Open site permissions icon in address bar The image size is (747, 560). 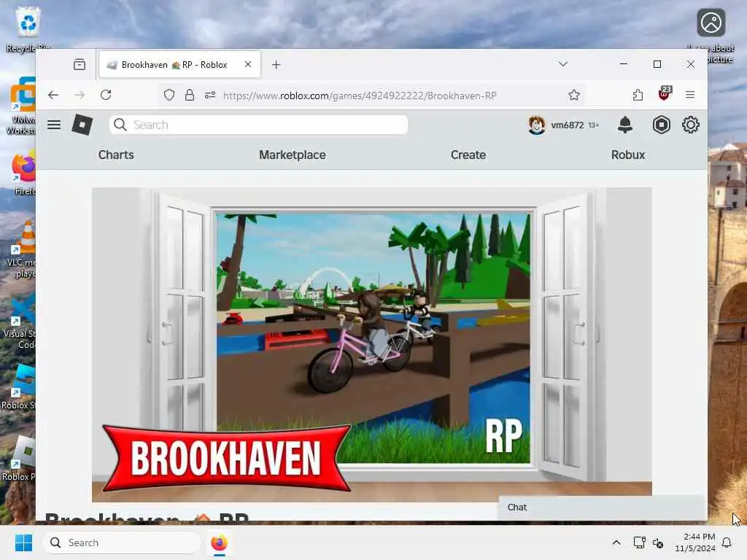click(210, 96)
